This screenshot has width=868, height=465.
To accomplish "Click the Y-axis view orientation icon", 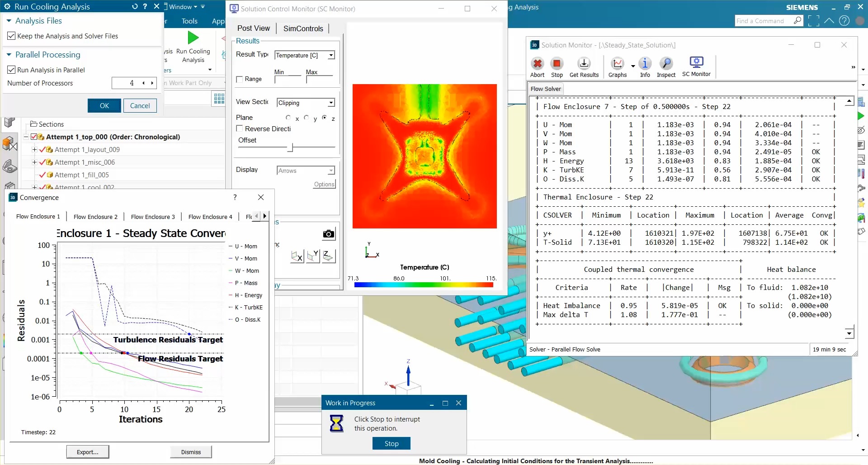I will click(x=313, y=256).
